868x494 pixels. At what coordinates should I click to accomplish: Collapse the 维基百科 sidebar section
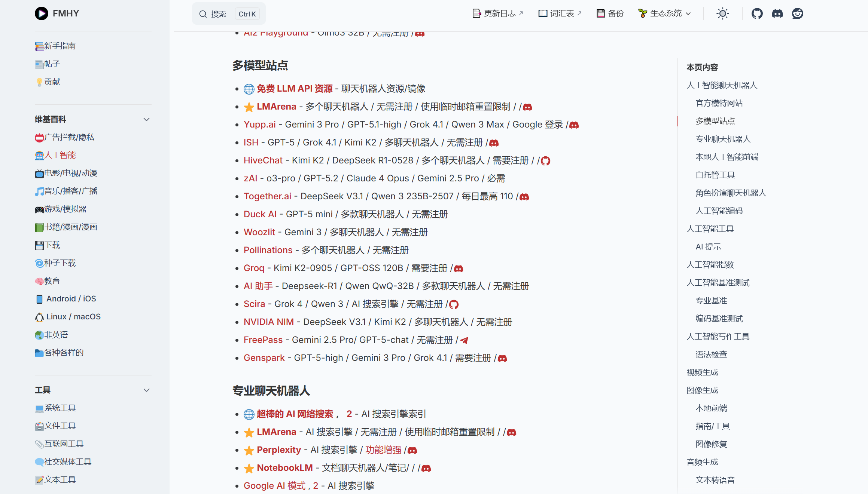146,119
